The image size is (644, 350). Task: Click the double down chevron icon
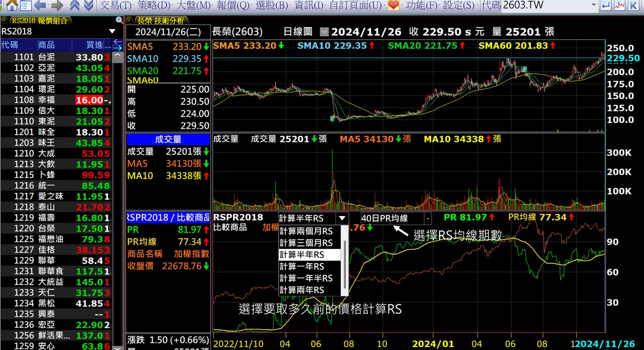click(89, 5)
